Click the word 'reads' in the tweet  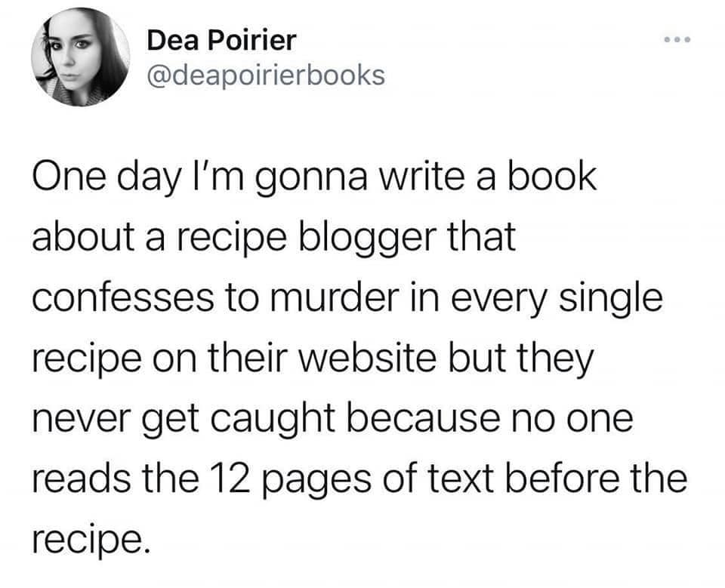(x=81, y=479)
